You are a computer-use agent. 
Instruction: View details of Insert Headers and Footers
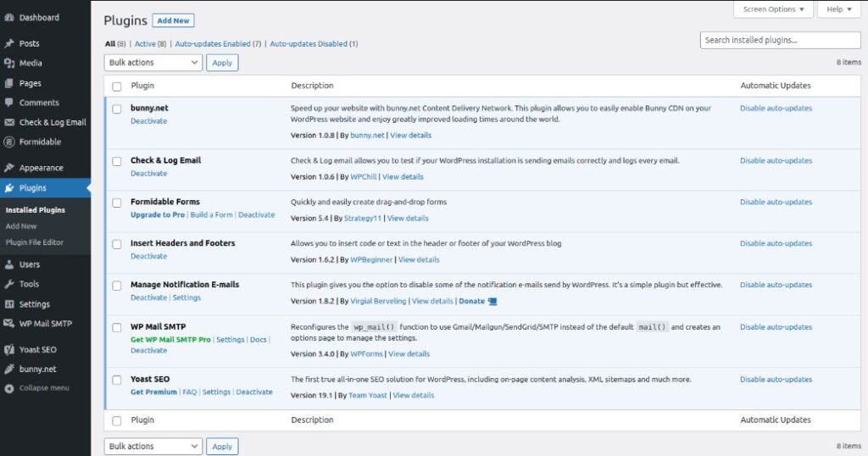(x=419, y=259)
